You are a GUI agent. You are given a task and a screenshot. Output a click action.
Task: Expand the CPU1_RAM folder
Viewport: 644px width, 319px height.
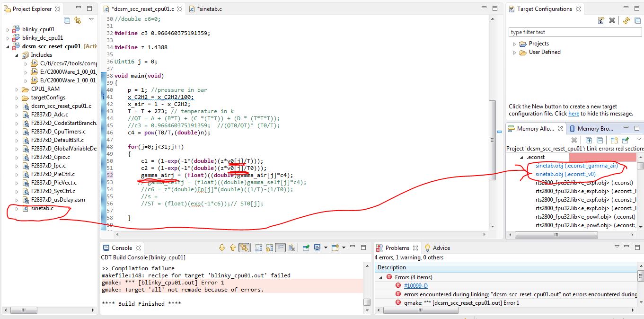[17, 89]
